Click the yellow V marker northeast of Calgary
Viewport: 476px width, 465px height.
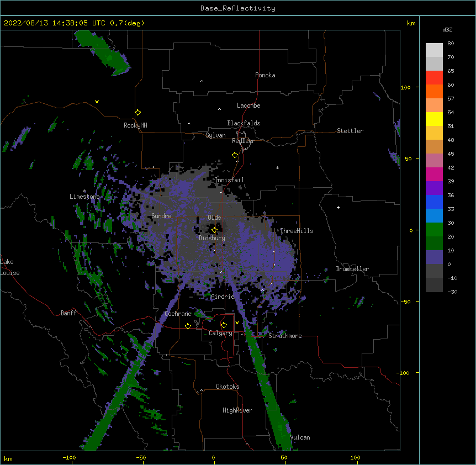click(237, 323)
